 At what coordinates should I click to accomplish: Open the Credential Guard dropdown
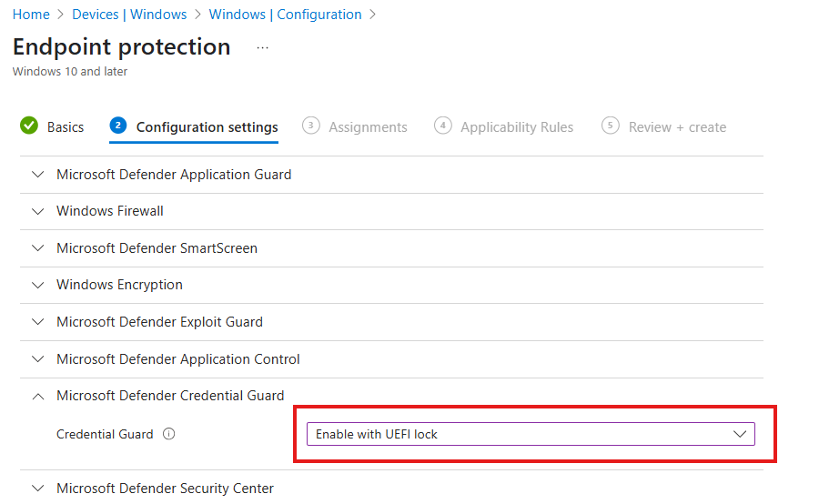[x=531, y=434]
